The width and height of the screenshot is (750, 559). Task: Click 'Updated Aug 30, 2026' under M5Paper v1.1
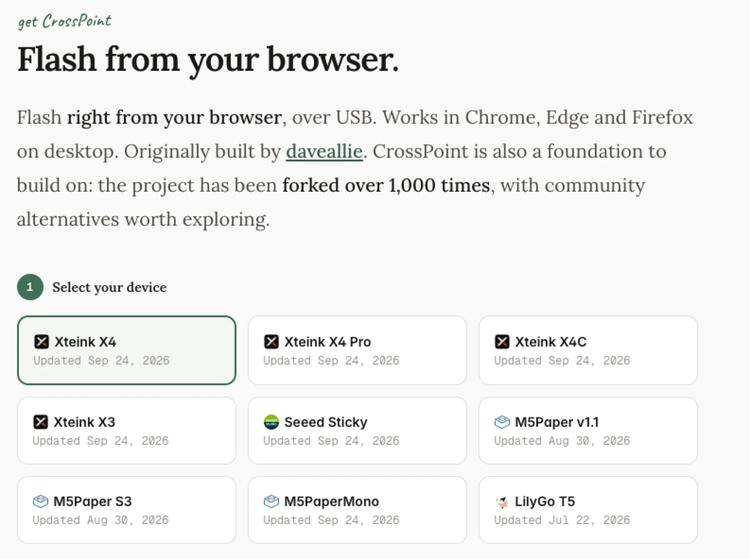tap(562, 440)
